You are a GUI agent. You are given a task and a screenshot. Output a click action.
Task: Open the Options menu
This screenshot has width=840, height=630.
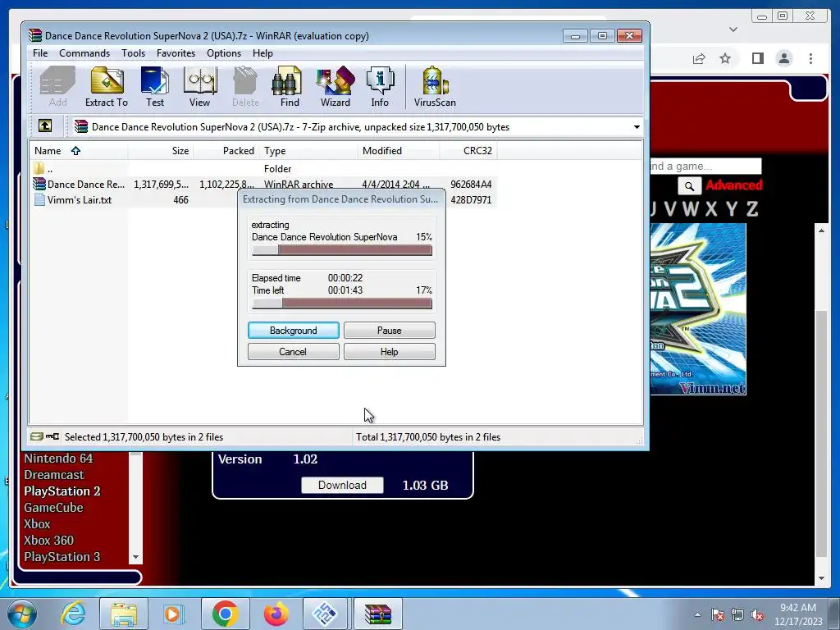(224, 53)
